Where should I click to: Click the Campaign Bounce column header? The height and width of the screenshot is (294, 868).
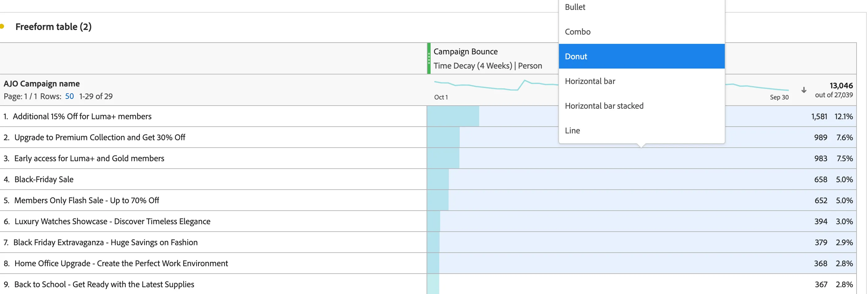click(x=465, y=52)
